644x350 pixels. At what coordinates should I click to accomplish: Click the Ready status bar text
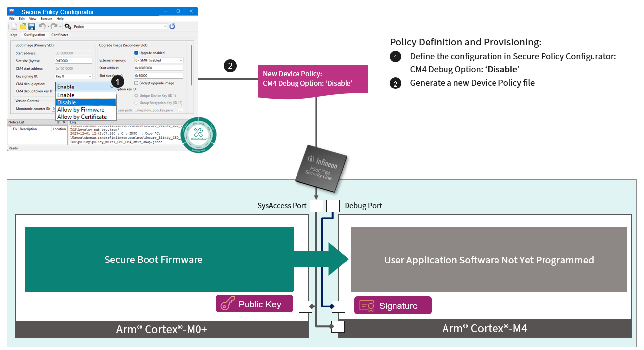pyautogui.click(x=13, y=148)
